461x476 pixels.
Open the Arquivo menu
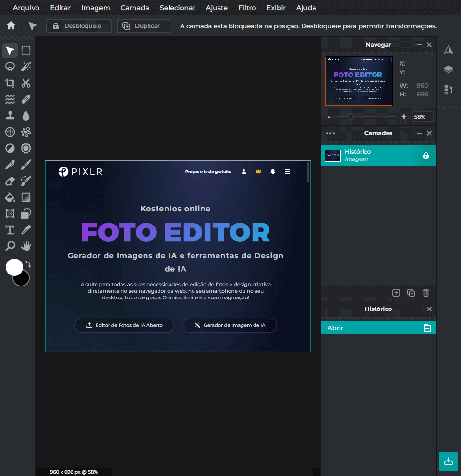pyautogui.click(x=26, y=8)
